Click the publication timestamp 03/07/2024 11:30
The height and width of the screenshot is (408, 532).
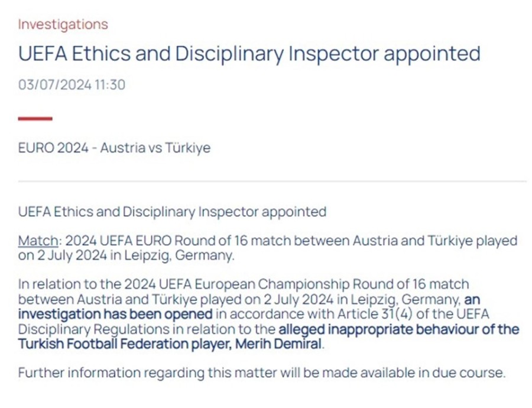[72, 85]
